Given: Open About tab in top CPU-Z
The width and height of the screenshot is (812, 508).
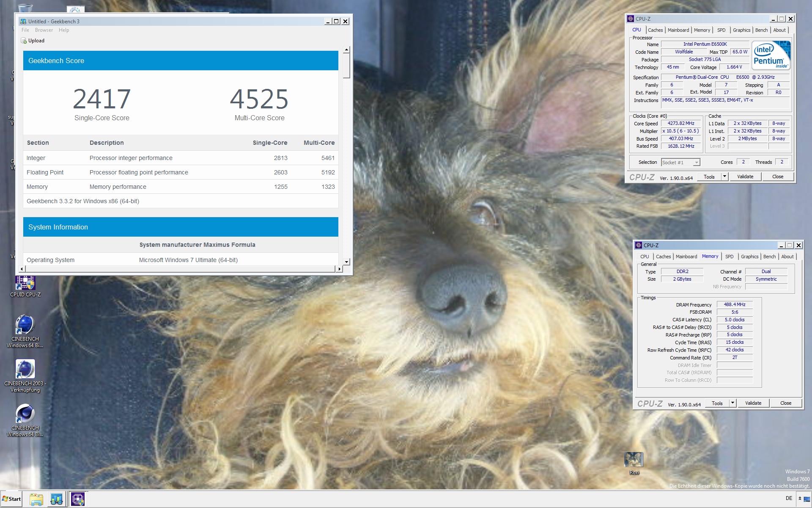Looking at the screenshot, I should click(x=779, y=30).
